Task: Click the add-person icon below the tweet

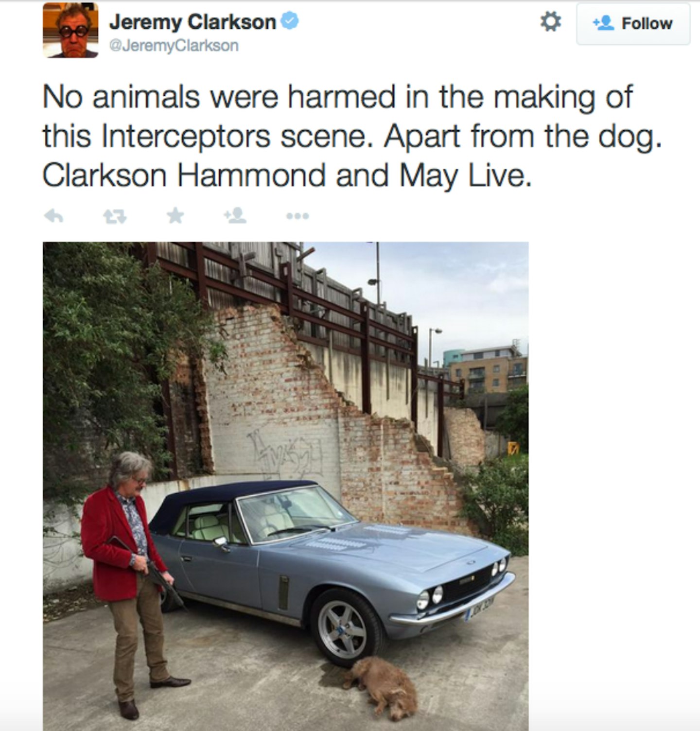Action: (234, 216)
